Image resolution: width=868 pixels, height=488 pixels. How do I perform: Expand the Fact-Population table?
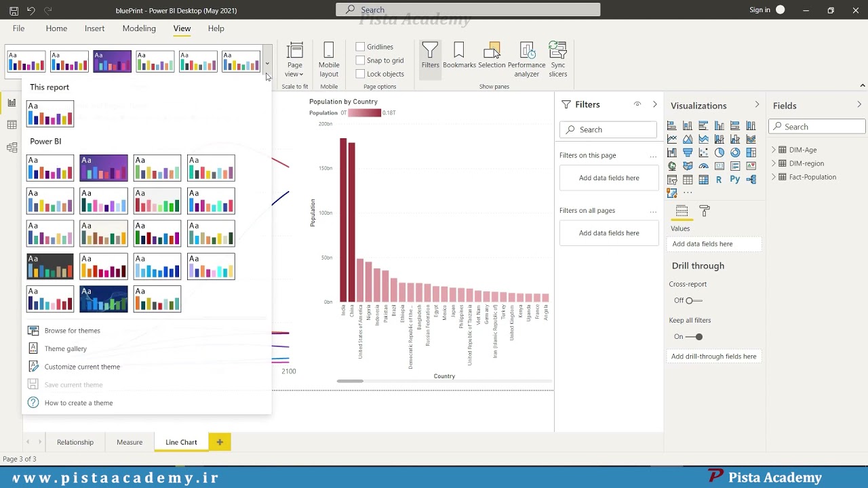click(773, 177)
